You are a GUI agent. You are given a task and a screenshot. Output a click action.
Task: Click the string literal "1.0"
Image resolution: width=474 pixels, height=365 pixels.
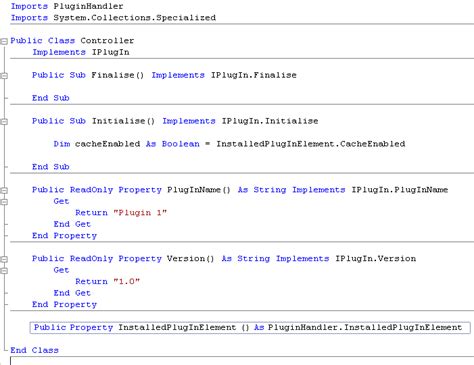click(x=127, y=281)
